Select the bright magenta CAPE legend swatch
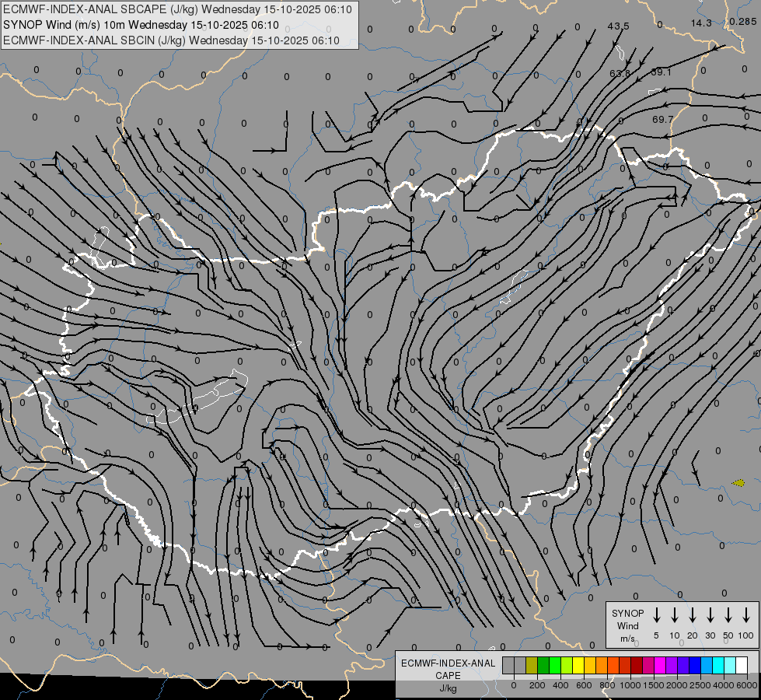The height and width of the screenshot is (700, 761). [660, 665]
